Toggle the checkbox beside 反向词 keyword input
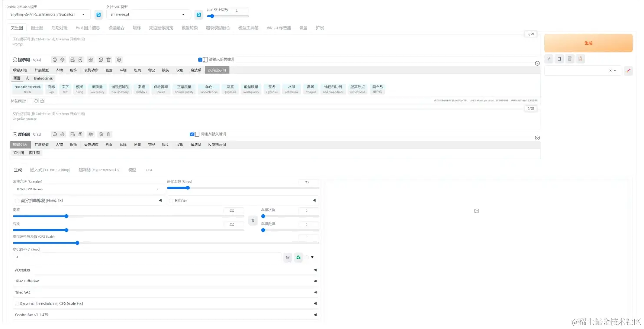This screenshot has height=329, width=644. tap(192, 134)
